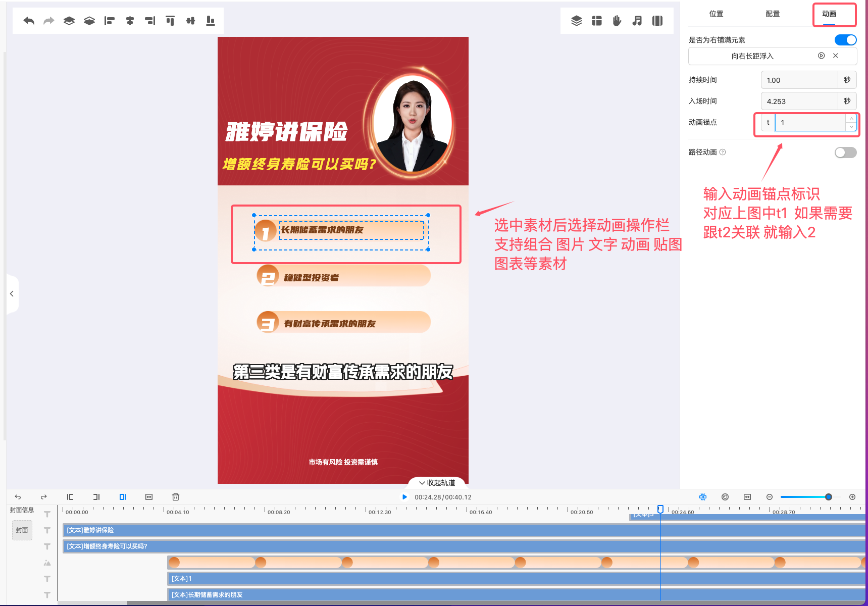The height and width of the screenshot is (606, 868).
Task: Click the 封面 cover button
Action: (22, 530)
